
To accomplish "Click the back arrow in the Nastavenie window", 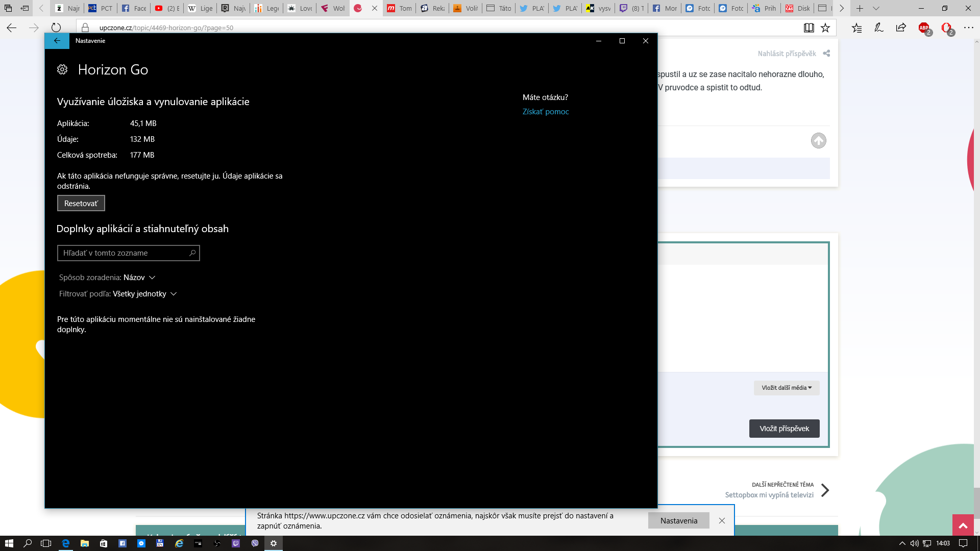I will click(x=57, y=41).
